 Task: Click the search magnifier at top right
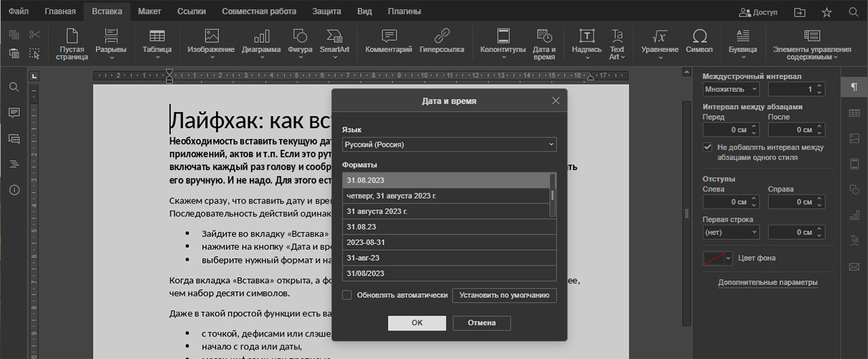click(x=853, y=12)
